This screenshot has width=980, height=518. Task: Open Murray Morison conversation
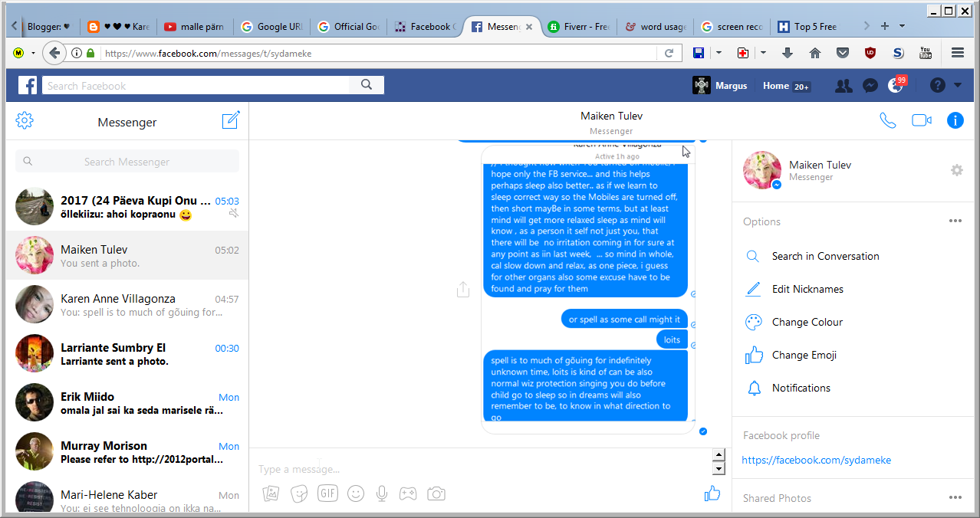[127, 452]
